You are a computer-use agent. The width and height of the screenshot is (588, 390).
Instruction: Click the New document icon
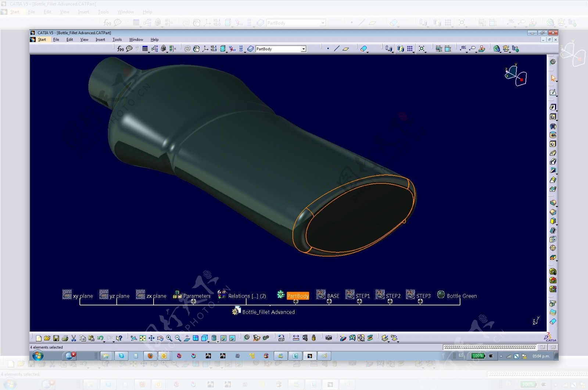[x=39, y=338]
